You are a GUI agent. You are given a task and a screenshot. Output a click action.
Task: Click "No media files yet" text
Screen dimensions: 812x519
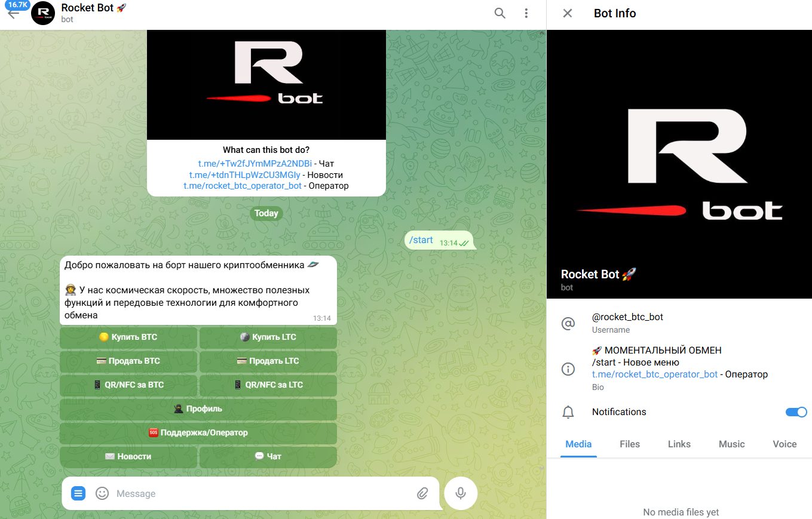[681, 512]
